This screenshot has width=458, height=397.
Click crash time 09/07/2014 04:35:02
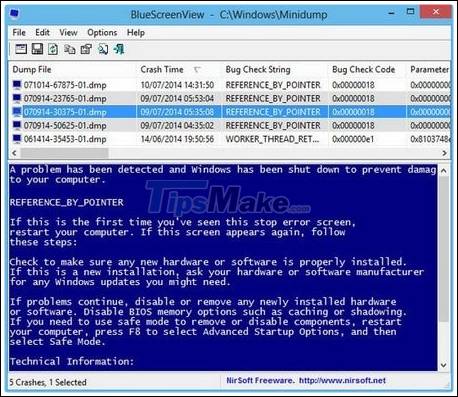(x=177, y=126)
